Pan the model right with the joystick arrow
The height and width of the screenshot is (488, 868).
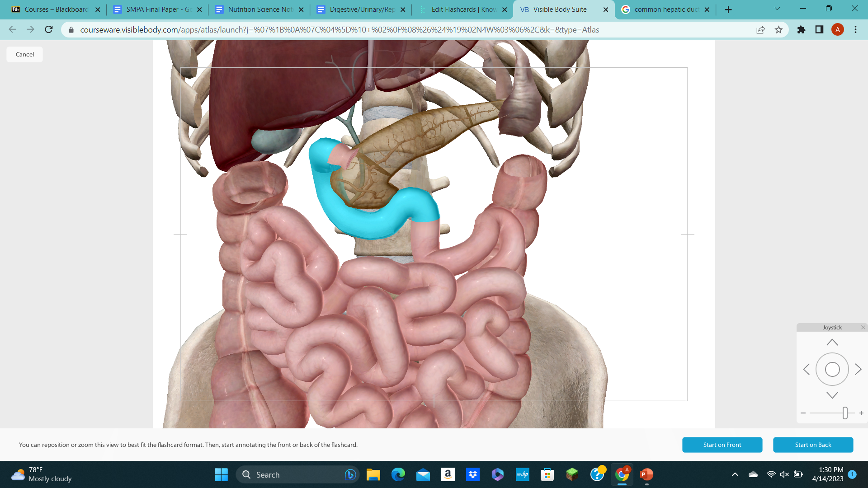click(858, 369)
